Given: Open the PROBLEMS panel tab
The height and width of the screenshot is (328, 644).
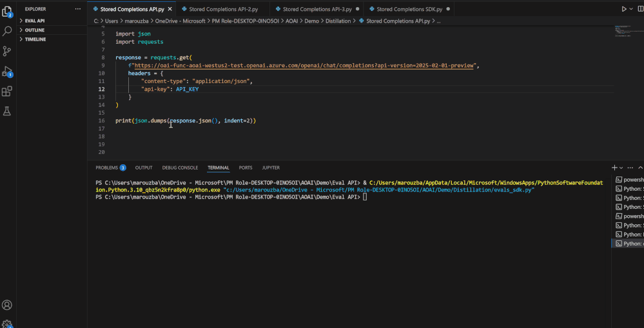Looking at the screenshot, I should [x=107, y=168].
